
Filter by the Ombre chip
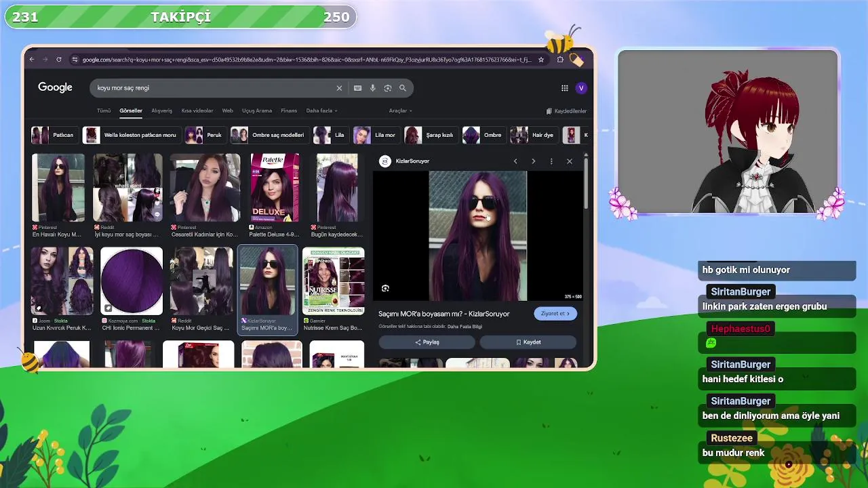click(x=484, y=135)
